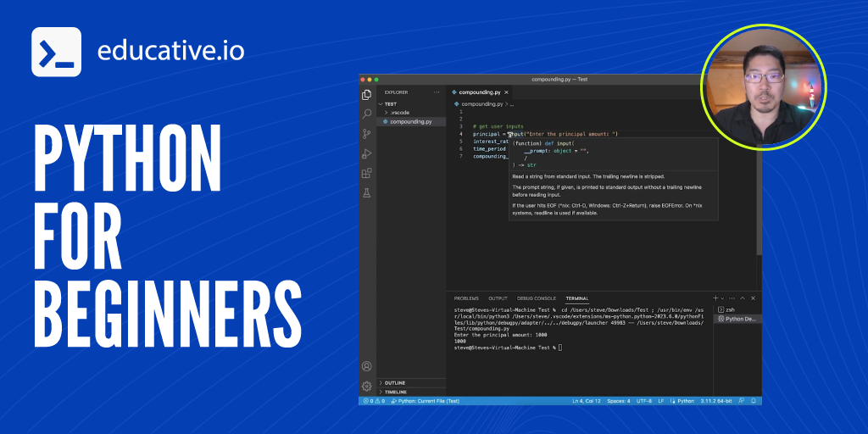The height and width of the screenshot is (434, 868).
Task: Expand the OUTLINE section
Action: coord(395,383)
